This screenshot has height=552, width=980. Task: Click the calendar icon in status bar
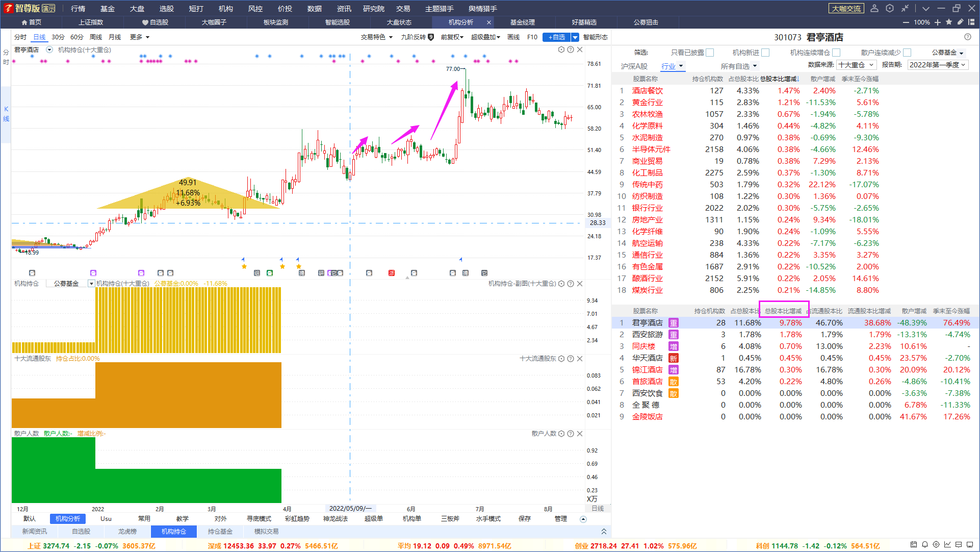click(914, 545)
